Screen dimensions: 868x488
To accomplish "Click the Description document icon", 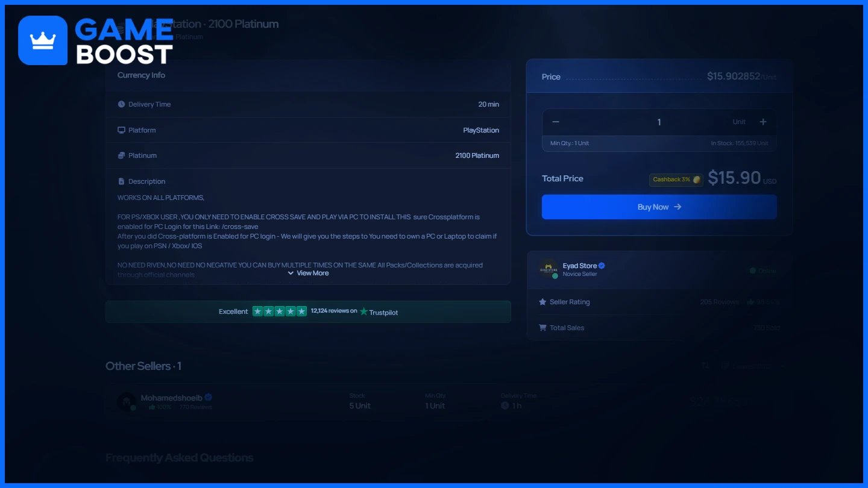I will (121, 181).
